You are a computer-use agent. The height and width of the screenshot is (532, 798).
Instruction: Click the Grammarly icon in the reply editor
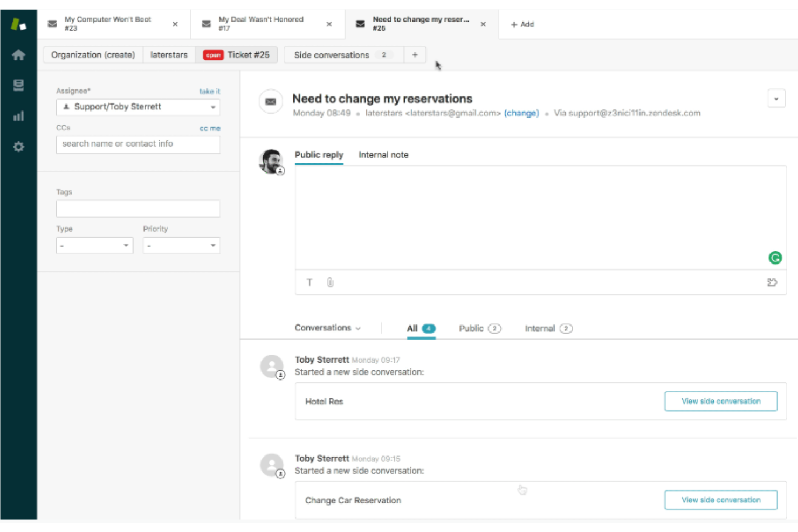click(775, 258)
